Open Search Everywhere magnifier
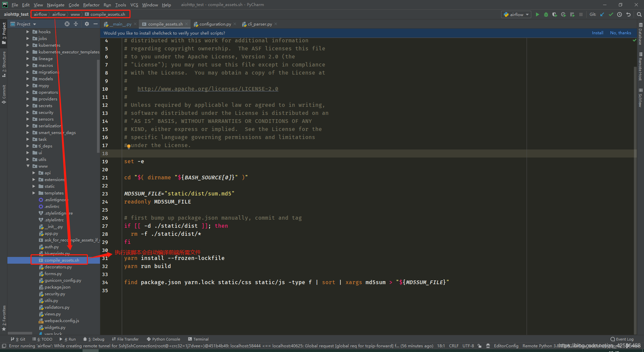 (639, 14)
